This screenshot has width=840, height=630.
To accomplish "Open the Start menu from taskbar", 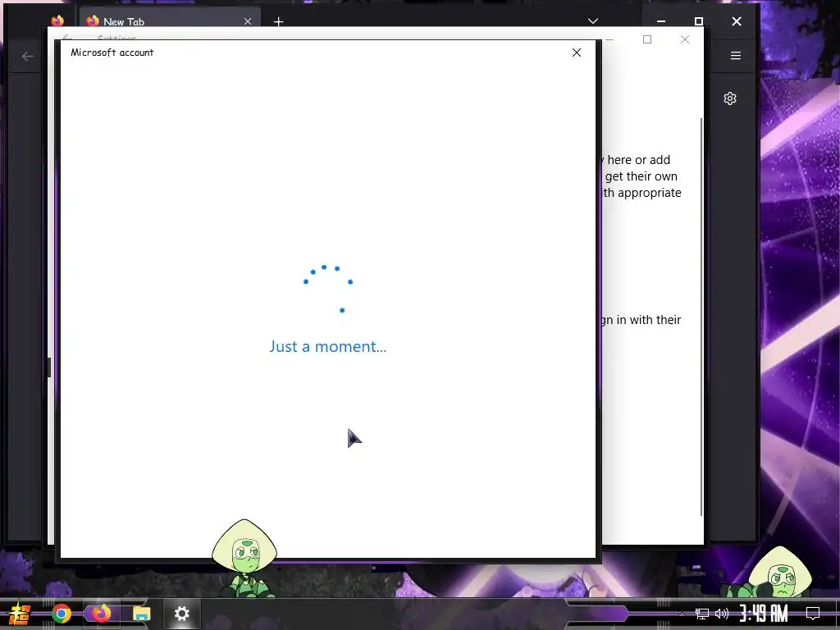I will pos(20,614).
